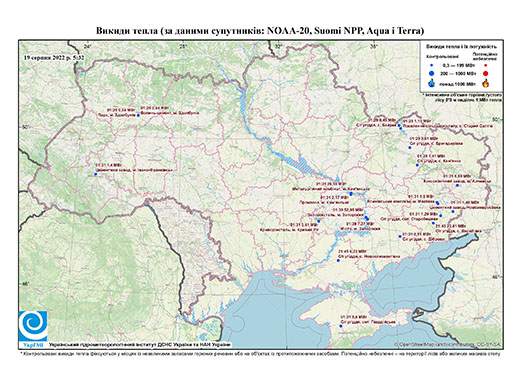Image resolution: width=520 pixels, height=368 pixels.
Task: Click the OpenStreetMap contributors attribution
Action: coord(447,344)
